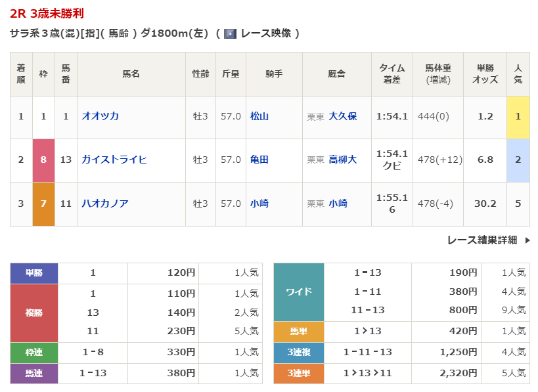Open horse オオツカ profile

[100, 116]
